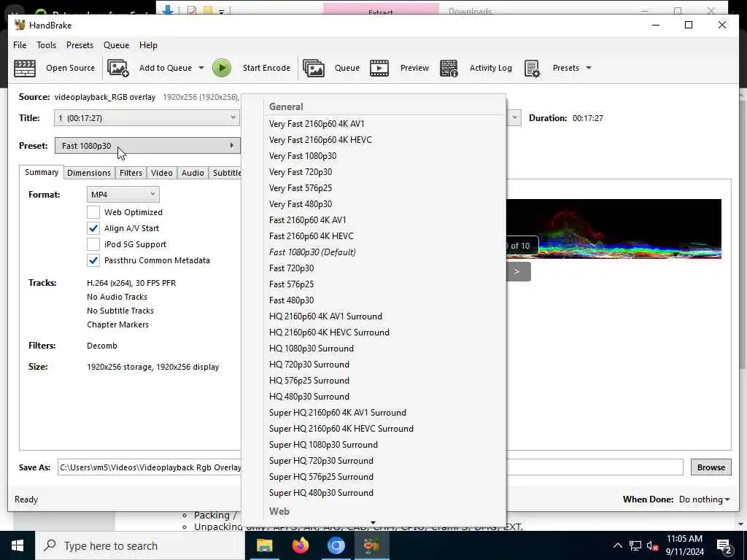Expand the Add to Queue dropdown arrow

click(201, 68)
